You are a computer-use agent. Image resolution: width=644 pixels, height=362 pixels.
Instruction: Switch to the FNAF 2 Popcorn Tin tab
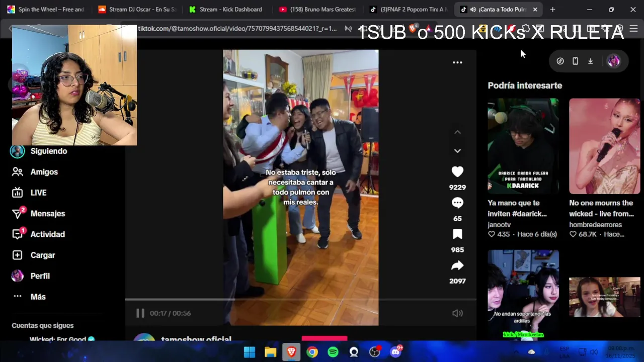(409, 10)
